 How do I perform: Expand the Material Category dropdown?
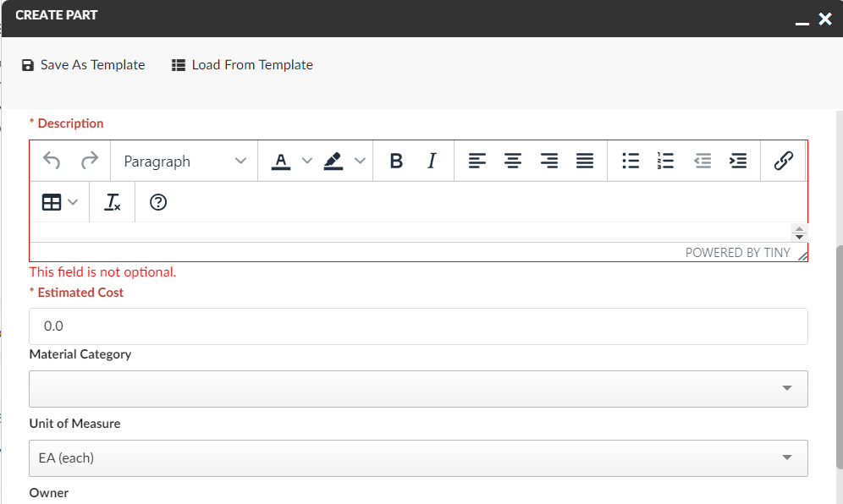pyautogui.click(x=418, y=389)
